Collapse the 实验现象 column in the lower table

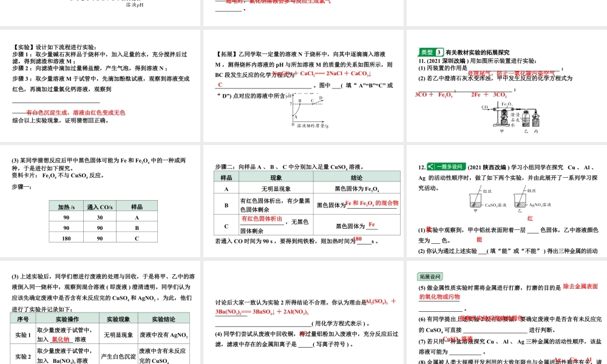[119, 317]
